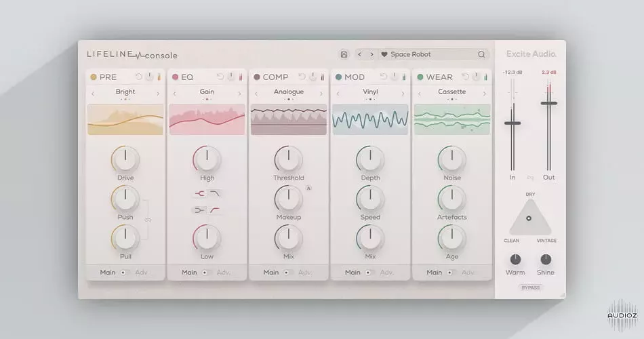Flip the PRE Main/Adv switch

[x=125, y=273]
